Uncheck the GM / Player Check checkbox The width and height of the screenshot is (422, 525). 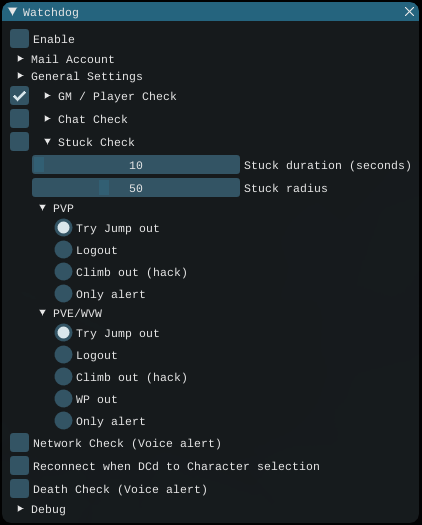pyautogui.click(x=19, y=96)
